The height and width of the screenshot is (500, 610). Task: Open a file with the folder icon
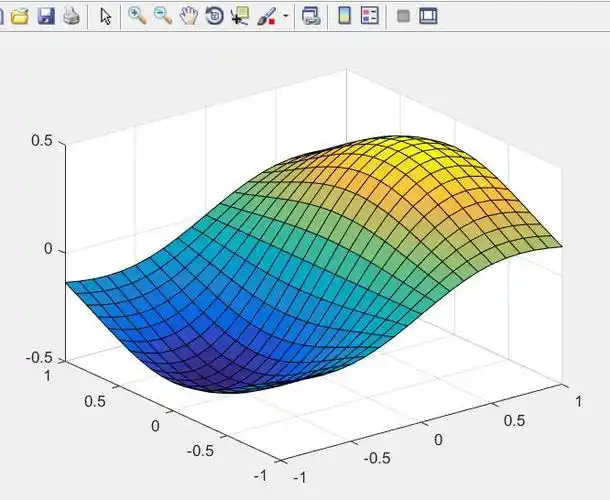click(21, 17)
